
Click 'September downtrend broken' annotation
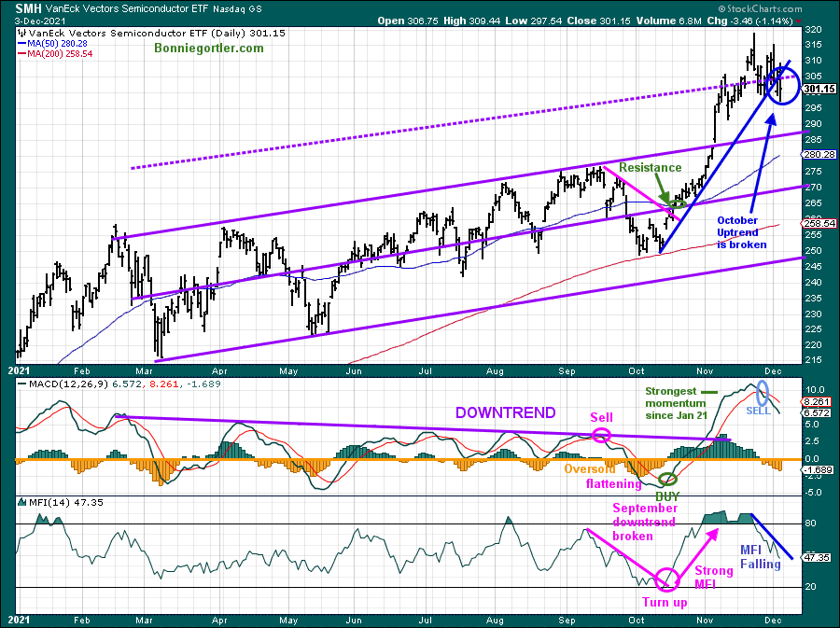(644, 522)
